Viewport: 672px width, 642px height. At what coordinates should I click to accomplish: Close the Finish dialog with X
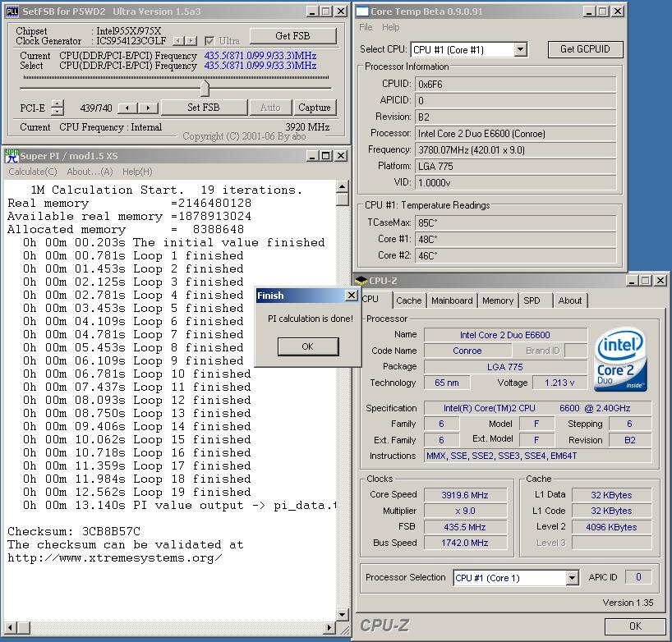pos(352,296)
